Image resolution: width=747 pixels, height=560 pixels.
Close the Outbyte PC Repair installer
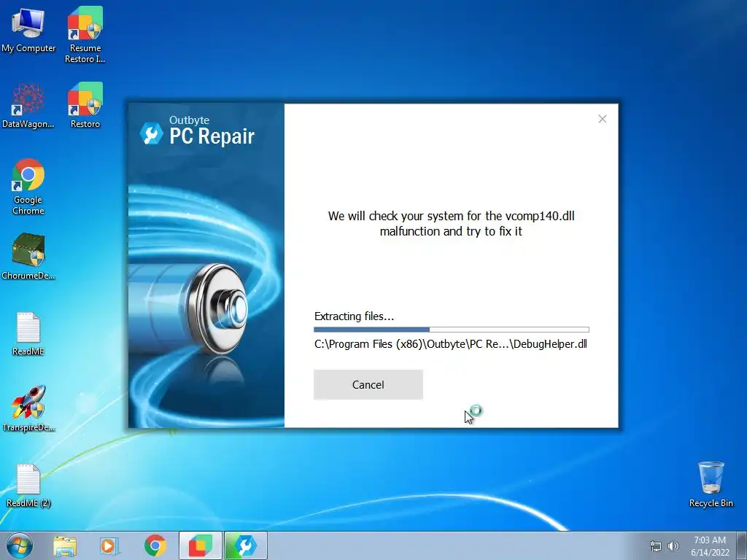click(603, 119)
